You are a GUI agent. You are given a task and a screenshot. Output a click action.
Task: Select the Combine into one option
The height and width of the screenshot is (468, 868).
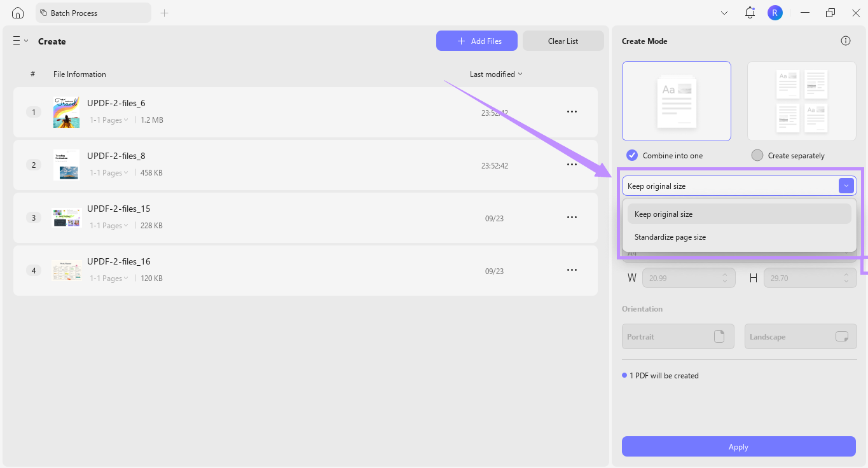pos(631,155)
